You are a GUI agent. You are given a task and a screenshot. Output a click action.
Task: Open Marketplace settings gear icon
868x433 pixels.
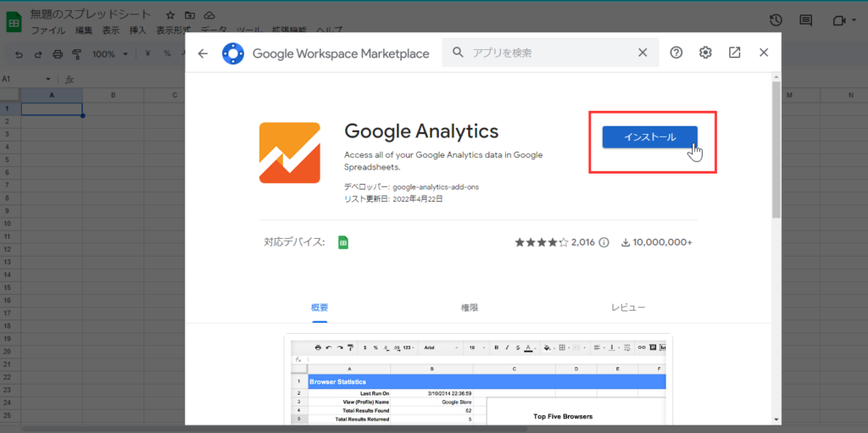pos(705,53)
